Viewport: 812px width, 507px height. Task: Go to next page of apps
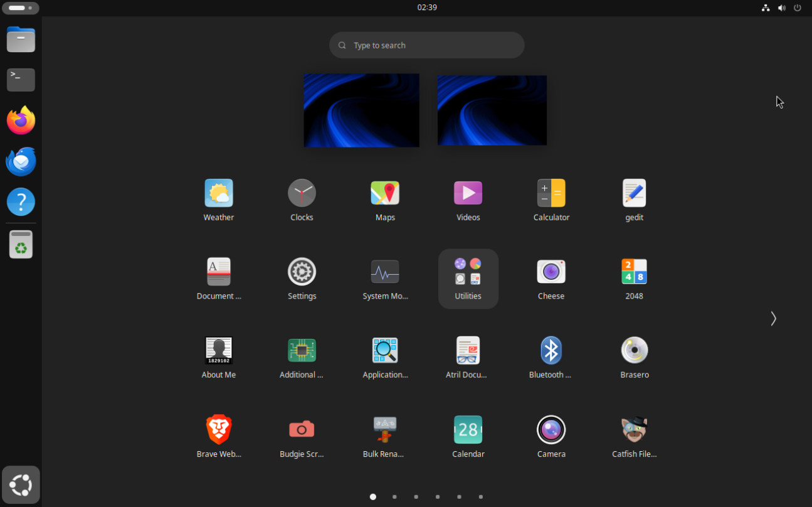(x=773, y=319)
